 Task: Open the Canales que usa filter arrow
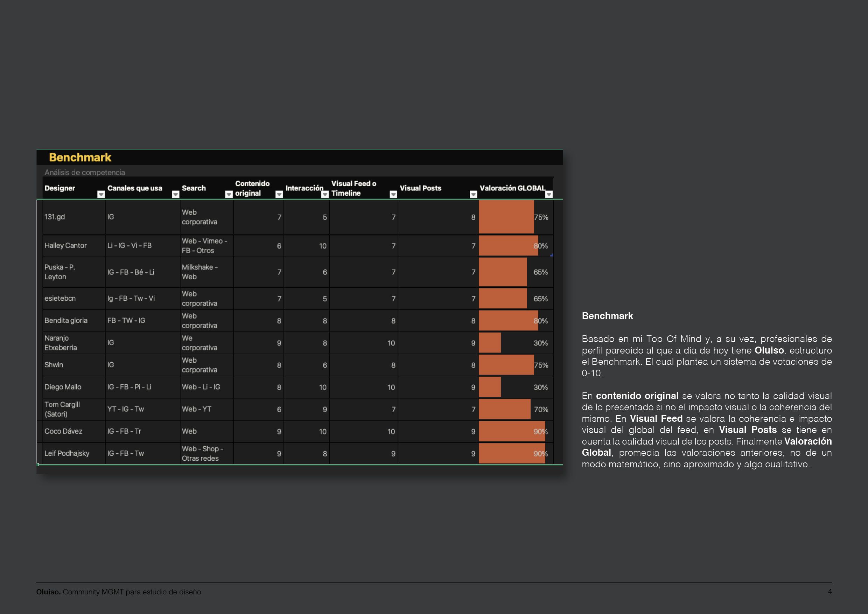click(175, 194)
